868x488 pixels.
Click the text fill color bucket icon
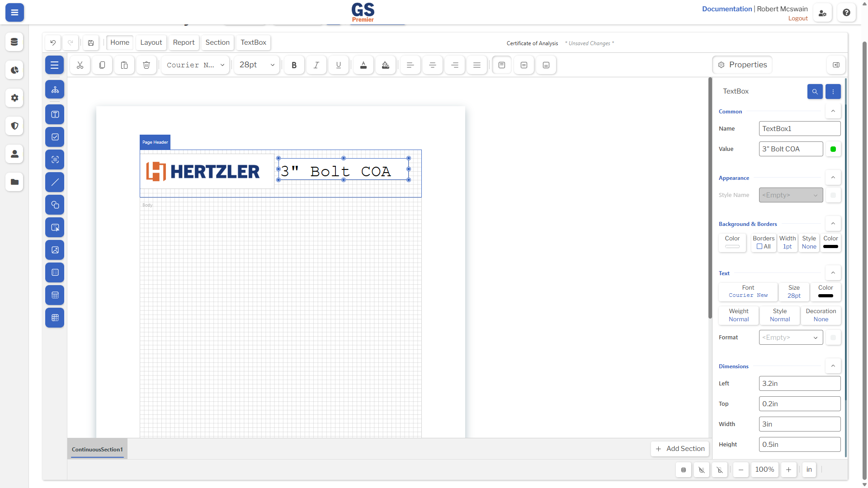click(386, 65)
